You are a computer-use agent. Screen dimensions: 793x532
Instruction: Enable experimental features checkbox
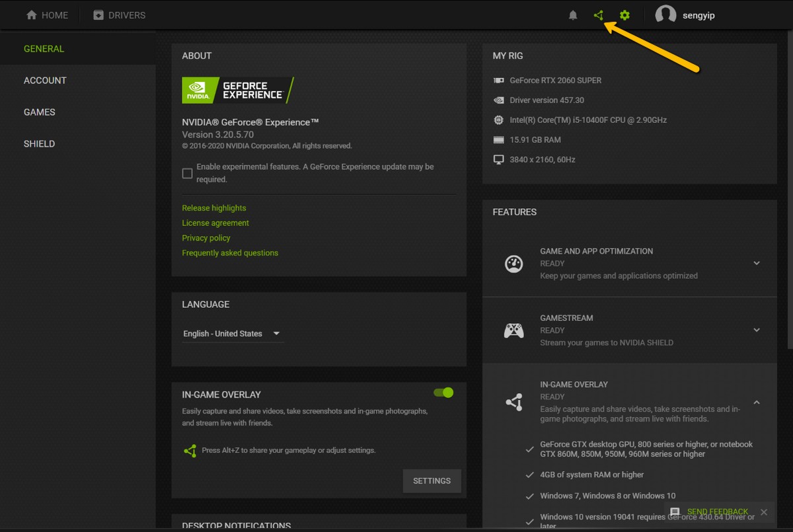188,173
